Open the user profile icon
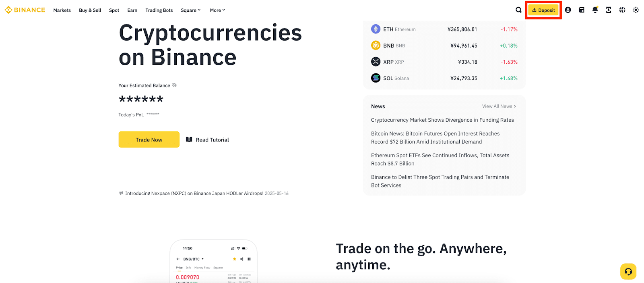The image size is (644, 283). click(568, 10)
